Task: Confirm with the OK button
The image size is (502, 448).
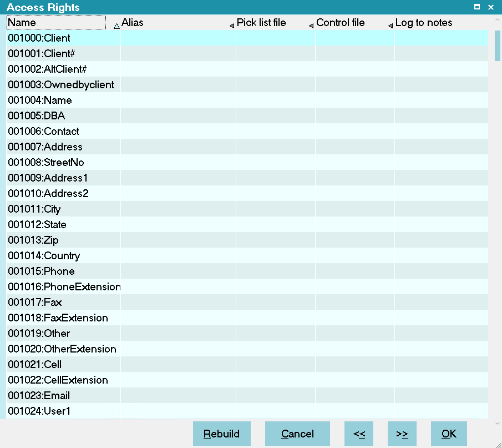Action: point(449,434)
